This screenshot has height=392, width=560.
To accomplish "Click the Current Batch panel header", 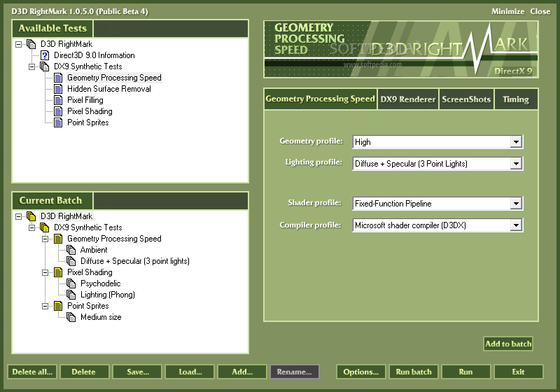I will 52,201.
